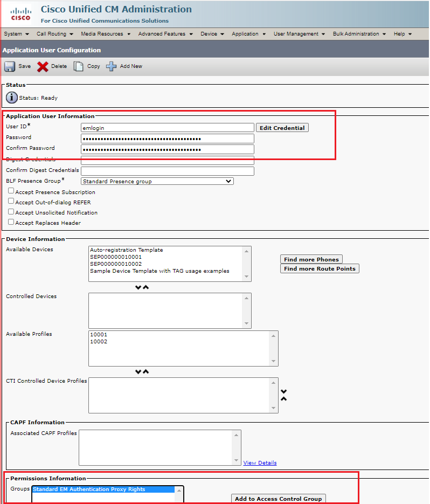Select profile 10002 in Available Profiles

pos(99,341)
